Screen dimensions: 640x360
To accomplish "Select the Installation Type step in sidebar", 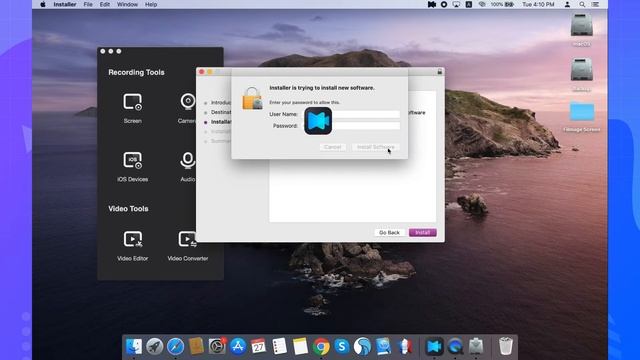I will 220,122.
